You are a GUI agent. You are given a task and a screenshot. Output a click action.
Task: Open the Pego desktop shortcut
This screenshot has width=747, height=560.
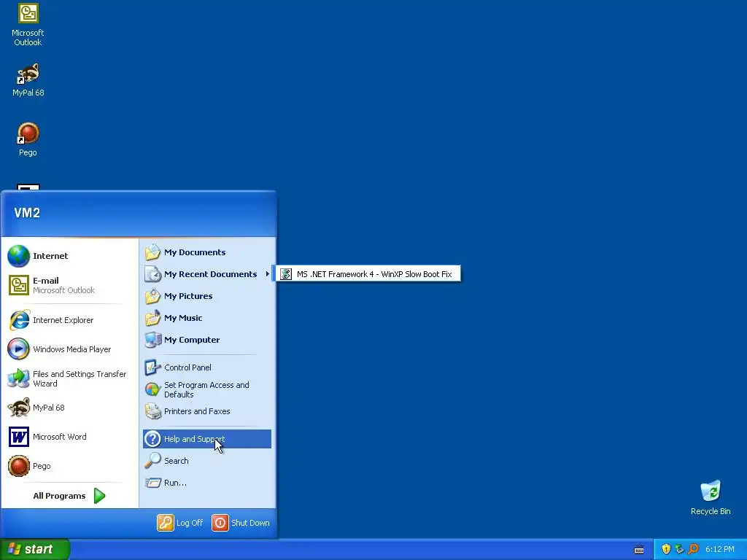[28, 139]
